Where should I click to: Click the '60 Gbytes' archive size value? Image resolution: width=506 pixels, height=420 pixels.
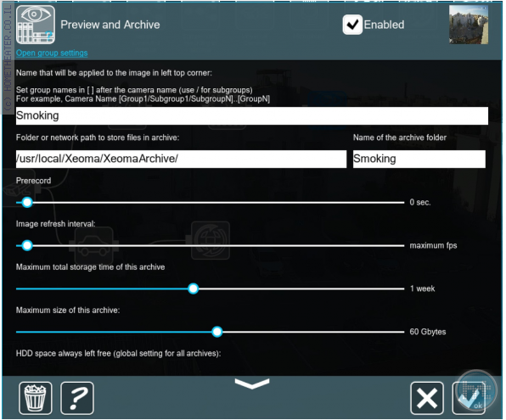(428, 332)
